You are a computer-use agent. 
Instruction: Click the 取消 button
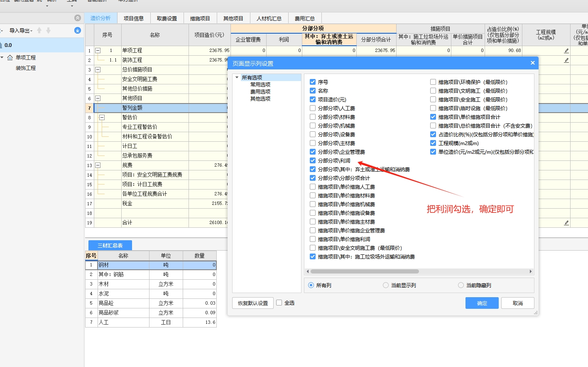(x=518, y=303)
